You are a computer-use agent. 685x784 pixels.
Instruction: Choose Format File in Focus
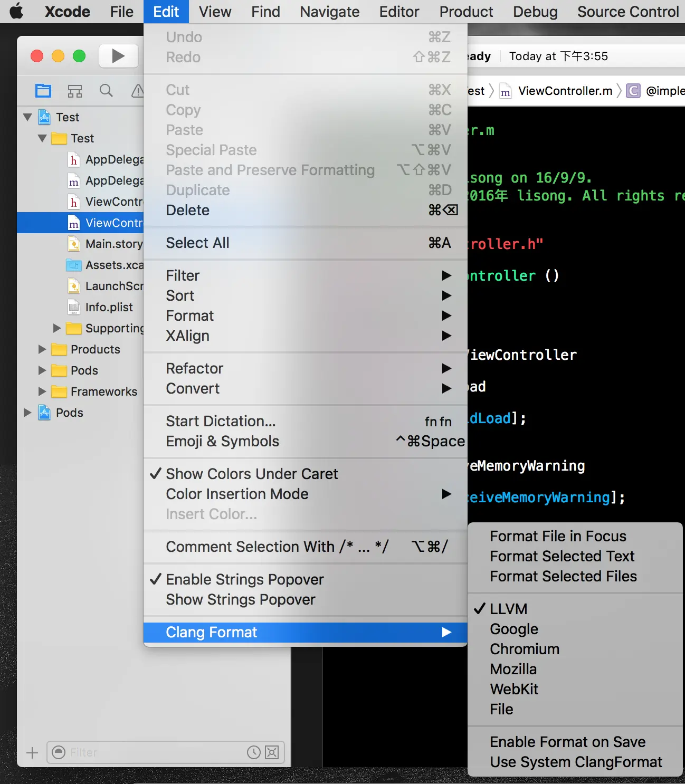pyautogui.click(x=575, y=536)
